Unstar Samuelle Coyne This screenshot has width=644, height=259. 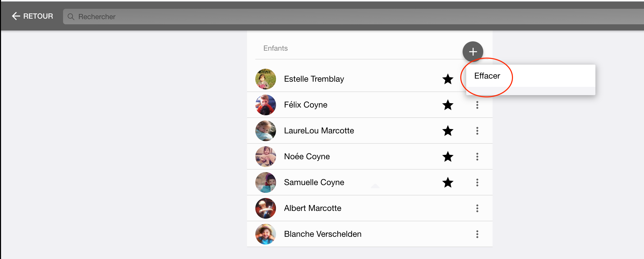point(448,182)
